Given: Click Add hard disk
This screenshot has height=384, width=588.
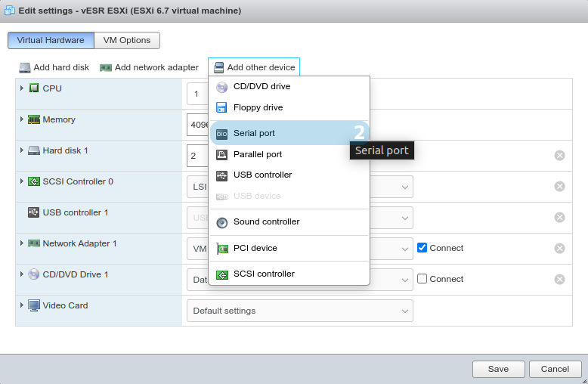Looking at the screenshot, I should [54, 68].
